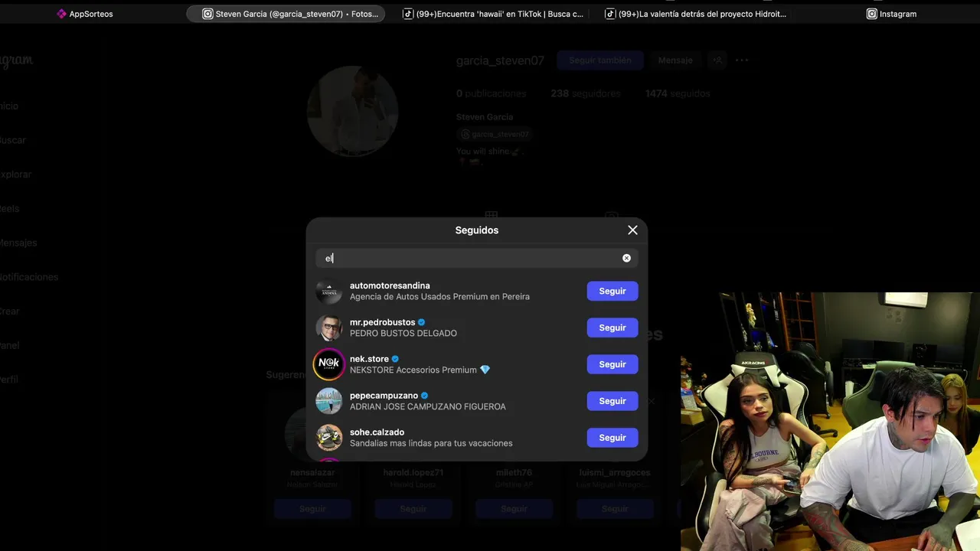The height and width of the screenshot is (551, 980).
Task: Click the Seguir también button on profile
Action: click(x=600, y=60)
